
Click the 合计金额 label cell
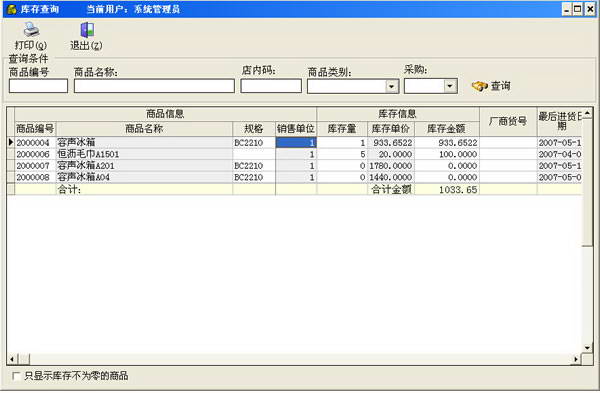pyautogui.click(x=391, y=189)
